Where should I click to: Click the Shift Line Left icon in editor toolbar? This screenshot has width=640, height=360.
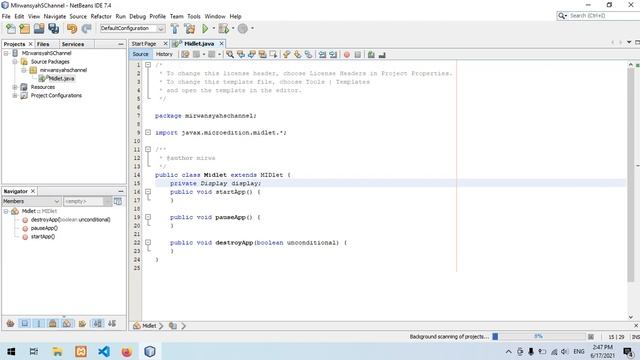pos(322,54)
